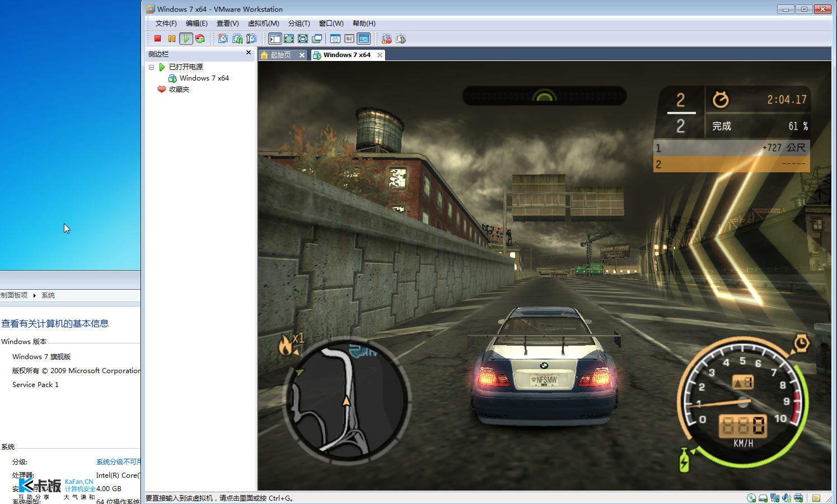The height and width of the screenshot is (504, 837).
Task: Click the Full Screen mode icon
Action: (303, 39)
